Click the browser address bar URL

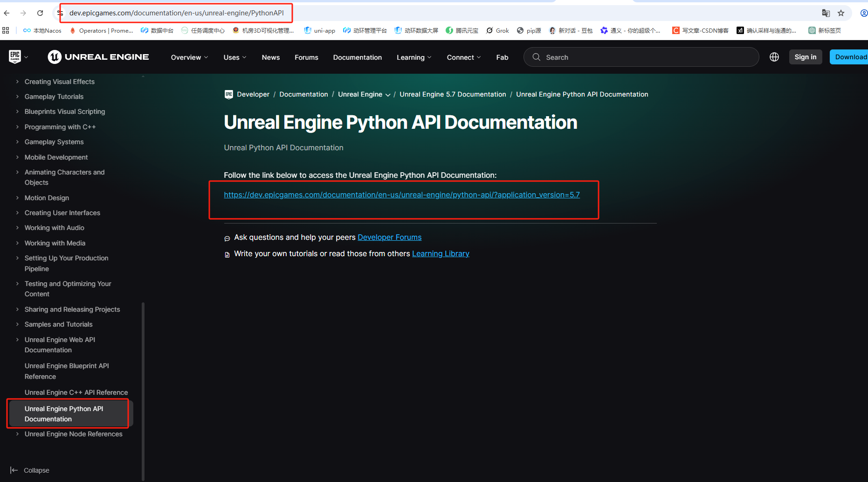(177, 13)
